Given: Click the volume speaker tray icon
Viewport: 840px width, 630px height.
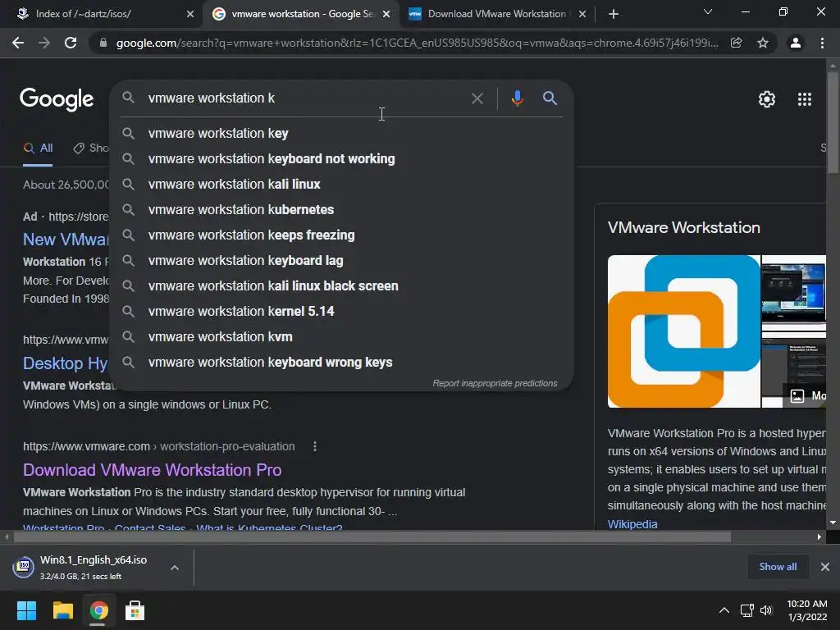Looking at the screenshot, I should coord(766,610).
